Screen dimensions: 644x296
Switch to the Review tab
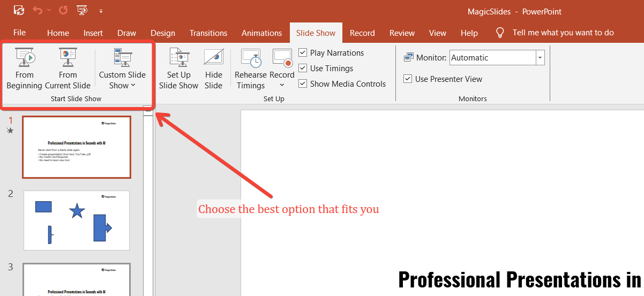tap(402, 33)
